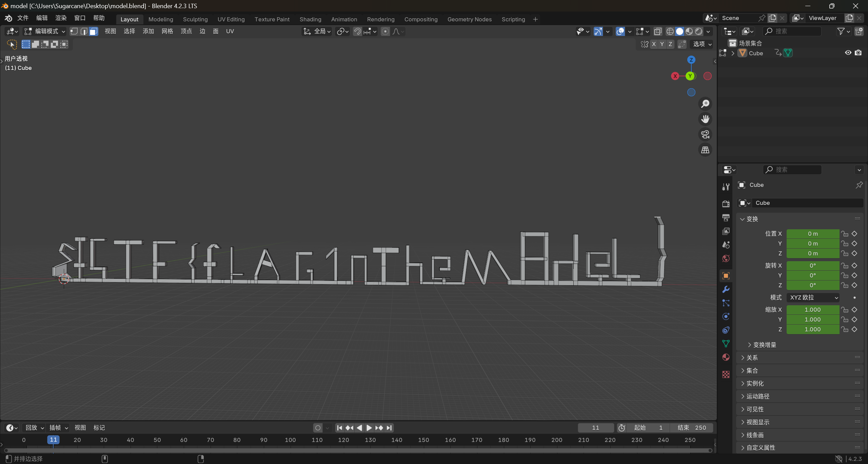Click the zoom magnifier viewport icon

(x=705, y=104)
